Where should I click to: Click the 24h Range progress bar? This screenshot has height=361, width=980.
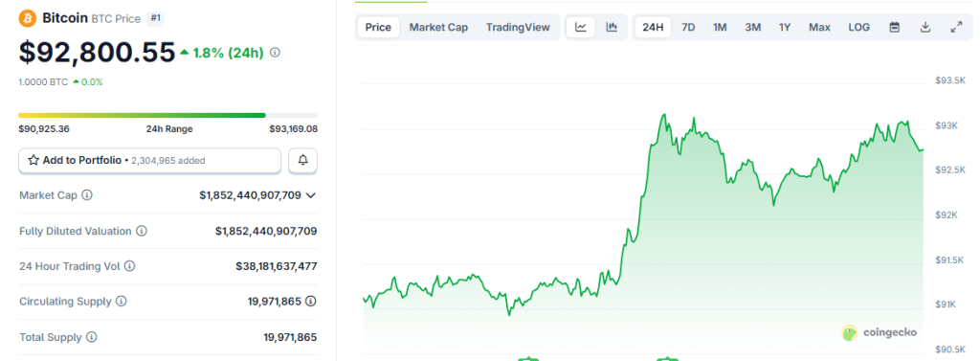[168, 115]
